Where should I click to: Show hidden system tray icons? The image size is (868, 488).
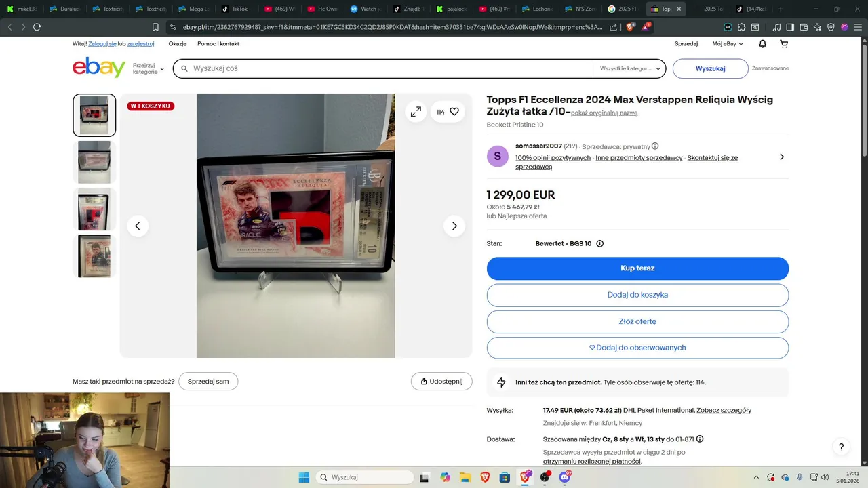[757, 477]
